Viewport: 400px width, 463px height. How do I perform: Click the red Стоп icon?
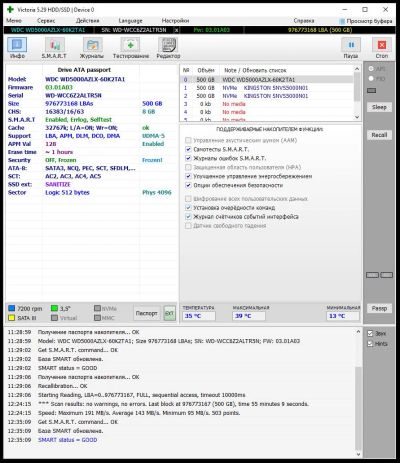pyautogui.click(x=382, y=45)
